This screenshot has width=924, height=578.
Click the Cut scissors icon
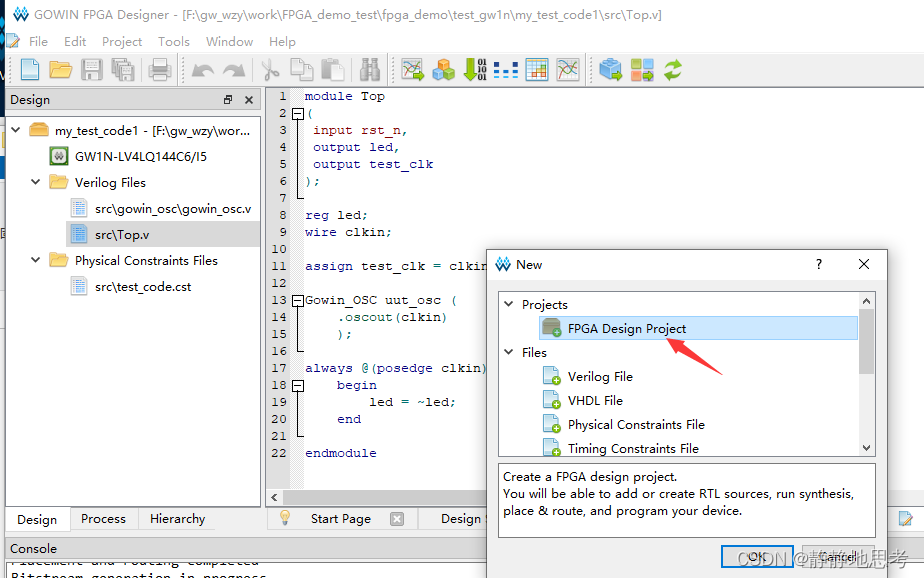pos(270,70)
